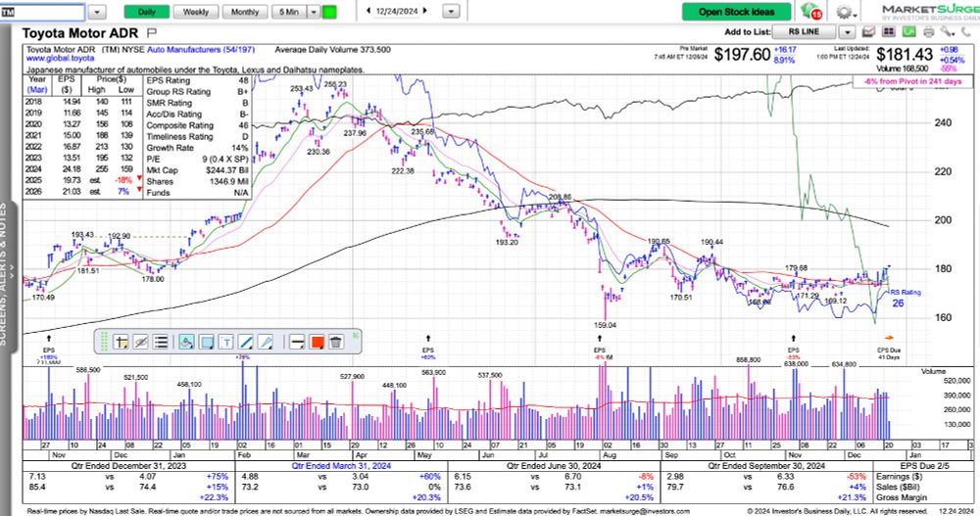Click the RS LINE list button

(x=804, y=32)
